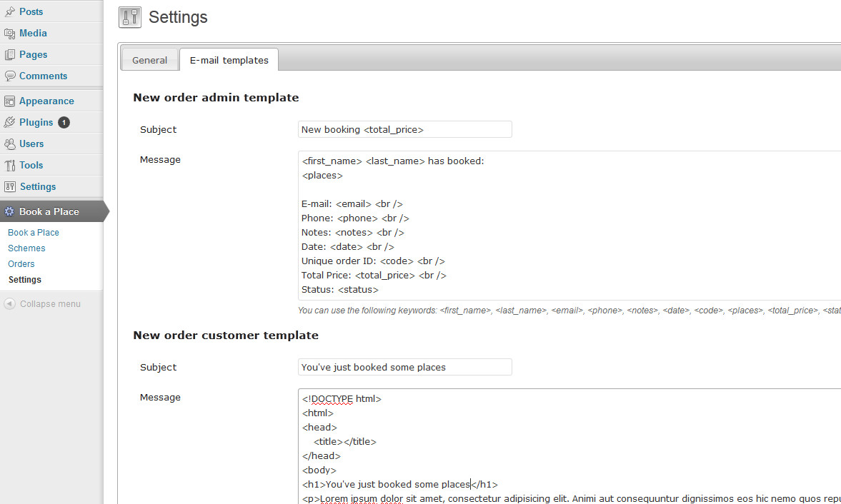Select the Tools wrench icon
The height and width of the screenshot is (504, 841).
coord(10,165)
